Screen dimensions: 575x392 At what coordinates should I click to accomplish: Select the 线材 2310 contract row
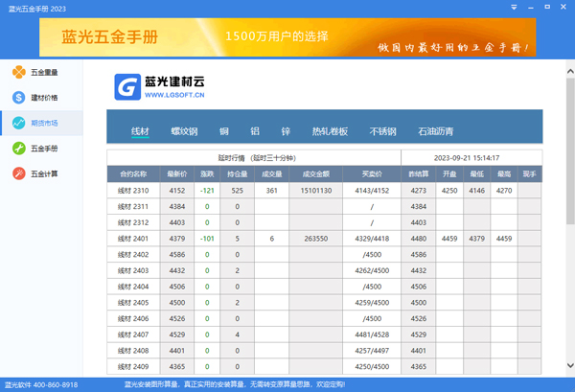324,191
